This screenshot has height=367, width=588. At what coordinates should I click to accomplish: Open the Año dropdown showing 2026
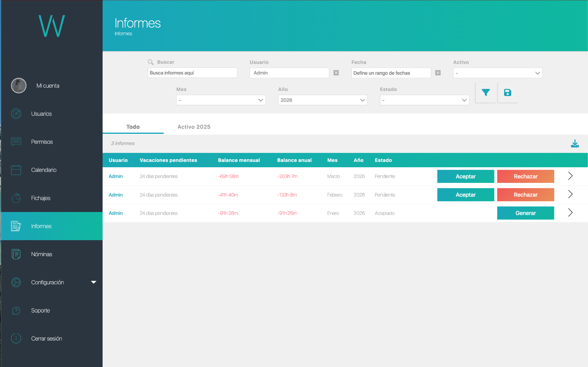click(323, 100)
